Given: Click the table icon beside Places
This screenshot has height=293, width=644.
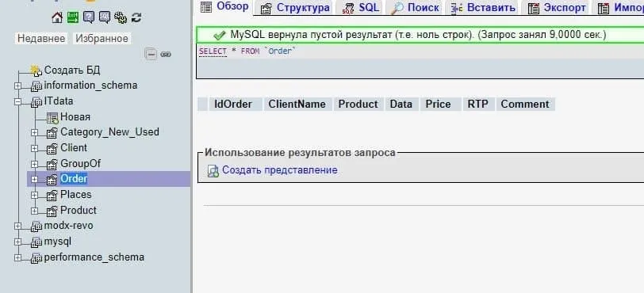Looking at the screenshot, I should (x=52, y=195).
